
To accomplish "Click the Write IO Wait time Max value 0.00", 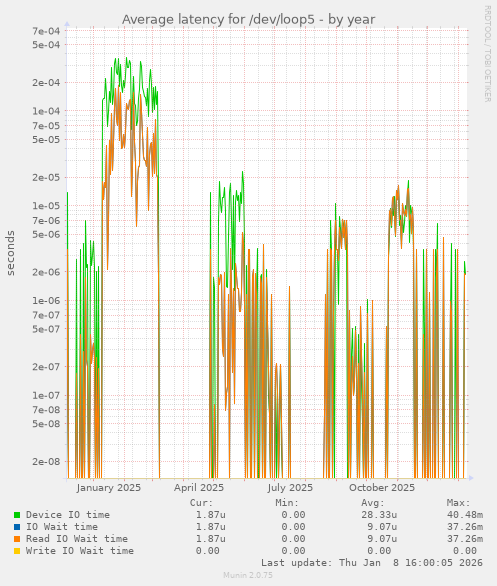I will 465,550.
